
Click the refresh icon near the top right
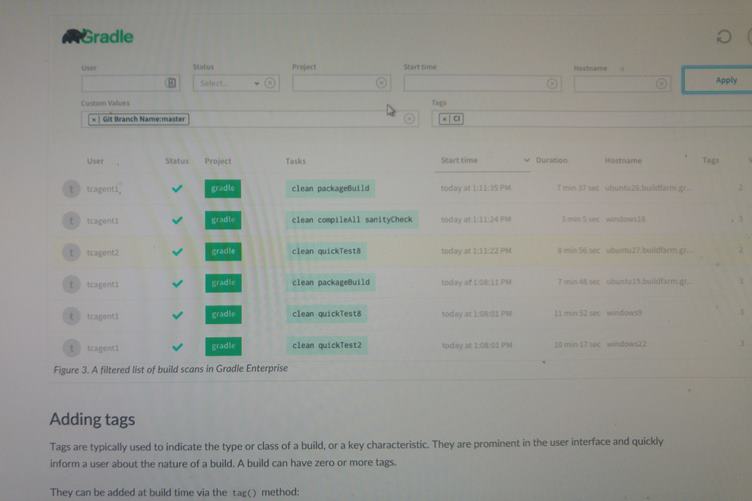tap(724, 36)
